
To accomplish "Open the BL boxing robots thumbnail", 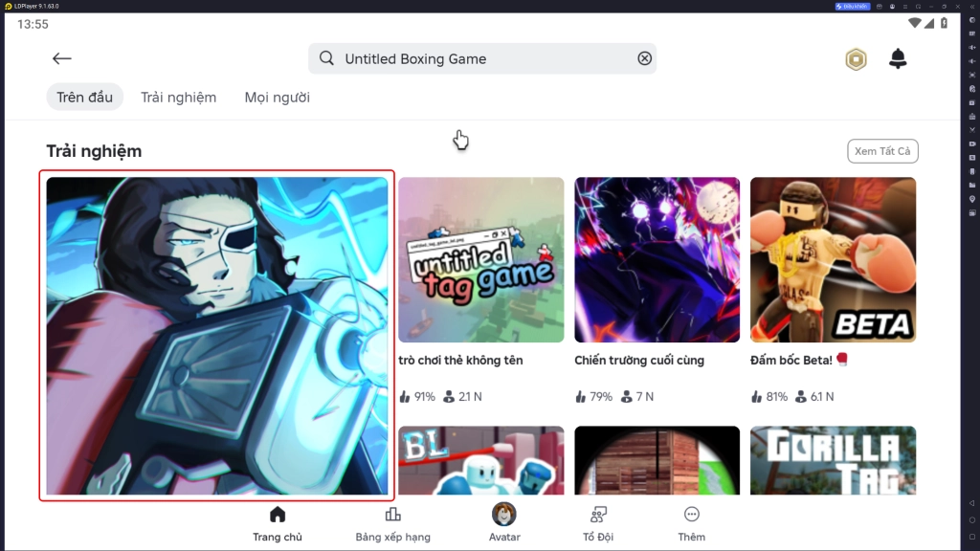I will [480, 460].
